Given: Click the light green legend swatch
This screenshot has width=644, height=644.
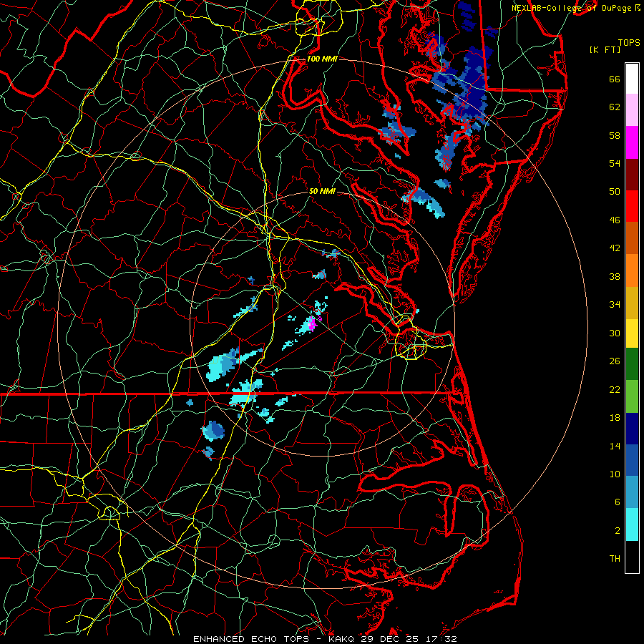Looking at the screenshot, I should (632, 396).
